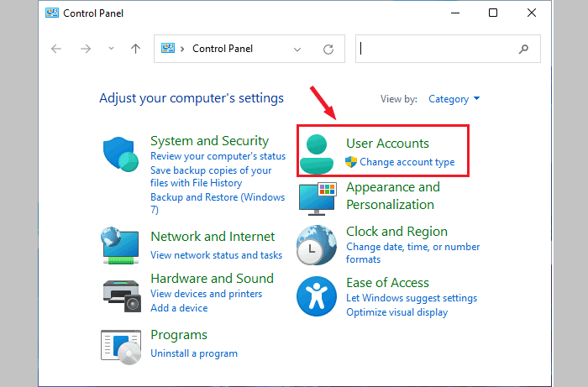Click the UAC shield next to Change account type

(351, 162)
